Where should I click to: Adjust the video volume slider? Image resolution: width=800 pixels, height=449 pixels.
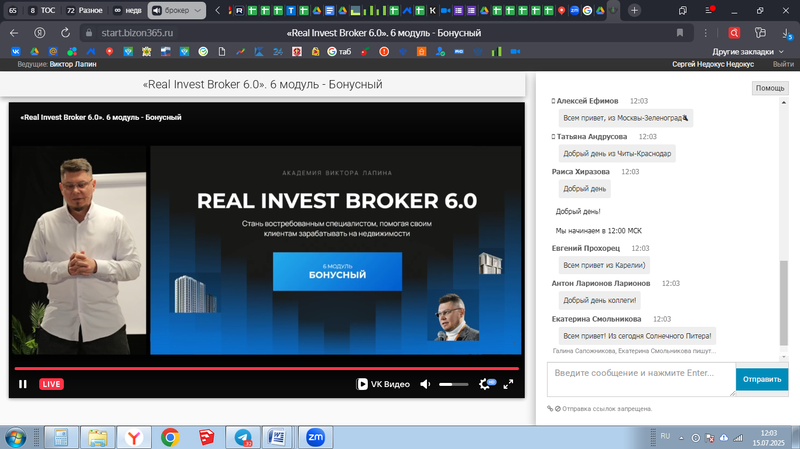[453, 384]
